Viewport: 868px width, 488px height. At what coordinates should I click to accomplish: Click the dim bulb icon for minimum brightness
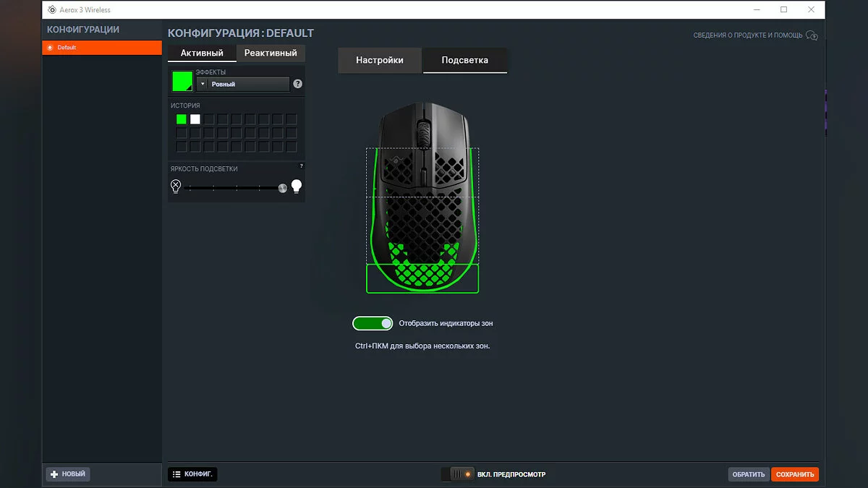click(175, 187)
